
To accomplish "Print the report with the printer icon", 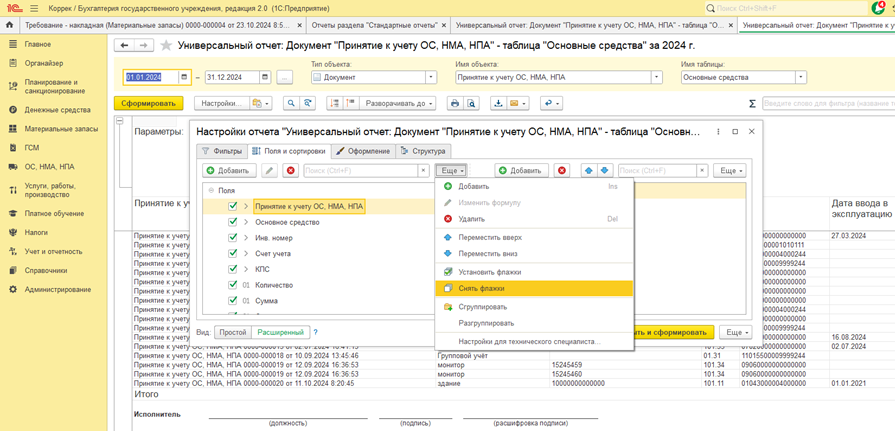I will (454, 103).
